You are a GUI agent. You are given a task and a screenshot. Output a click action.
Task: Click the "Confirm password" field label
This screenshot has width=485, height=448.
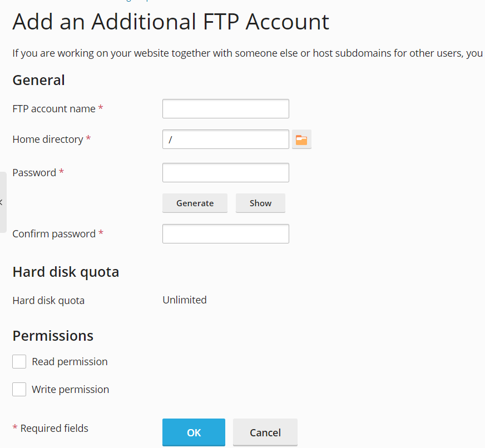point(54,234)
